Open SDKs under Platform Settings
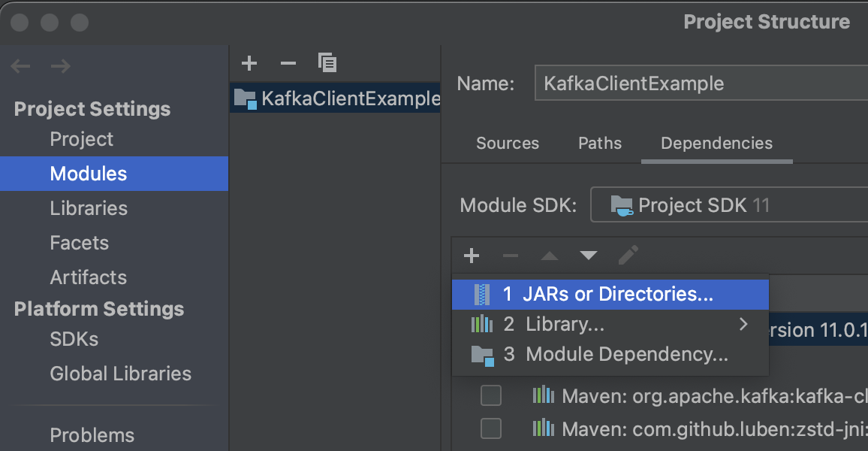The width and height of the screenshot is (868, 451). pos(74,339)
